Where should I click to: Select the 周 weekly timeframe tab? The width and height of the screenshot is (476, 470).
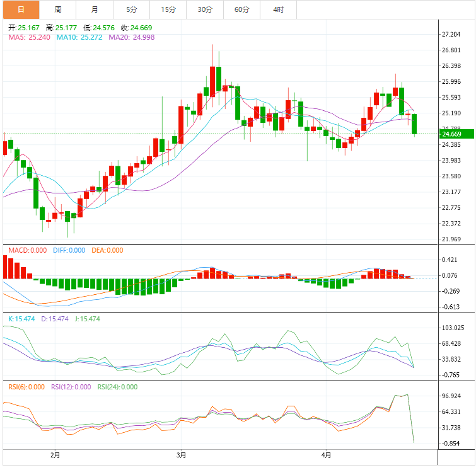tap(58, 9)
